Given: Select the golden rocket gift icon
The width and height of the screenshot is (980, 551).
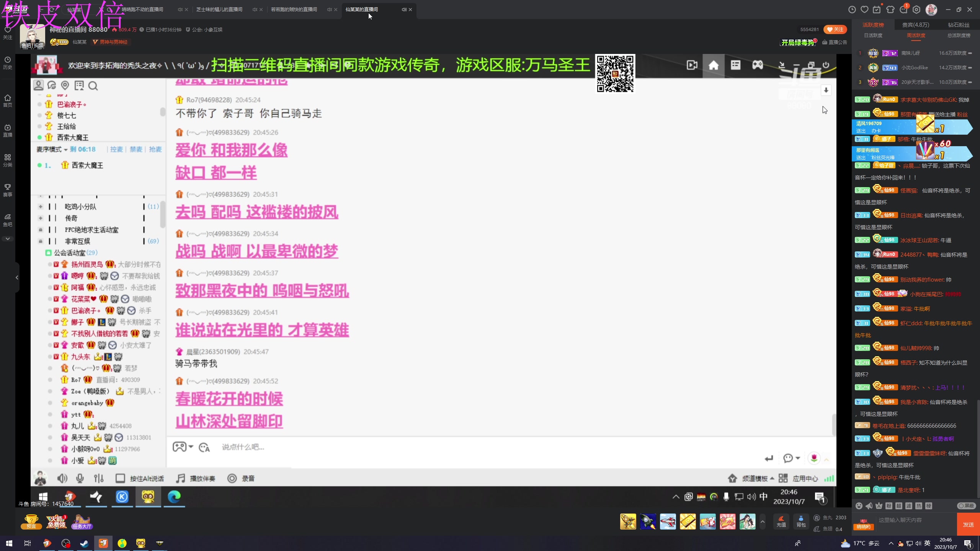Looking at the screenshot, I should (628, 521).
